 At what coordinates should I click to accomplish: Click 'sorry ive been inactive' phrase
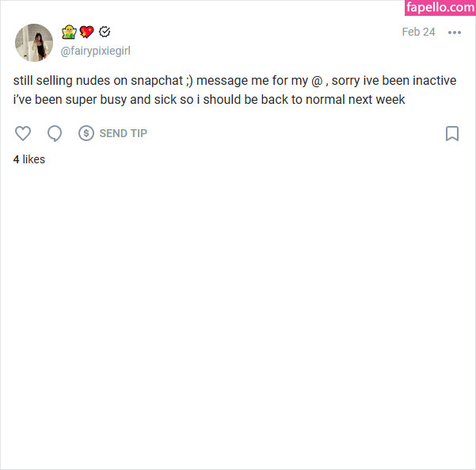pyautogui.click(x=394, y=81)
